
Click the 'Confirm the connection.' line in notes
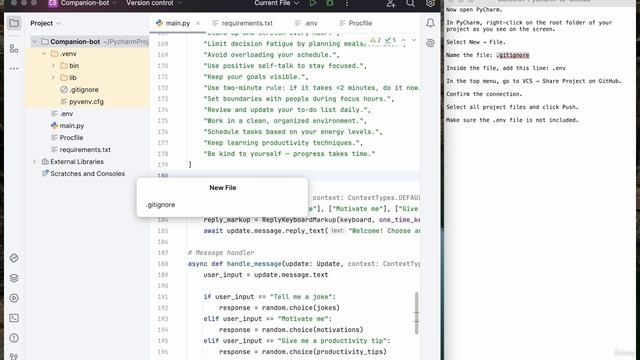tap(484, 94)
